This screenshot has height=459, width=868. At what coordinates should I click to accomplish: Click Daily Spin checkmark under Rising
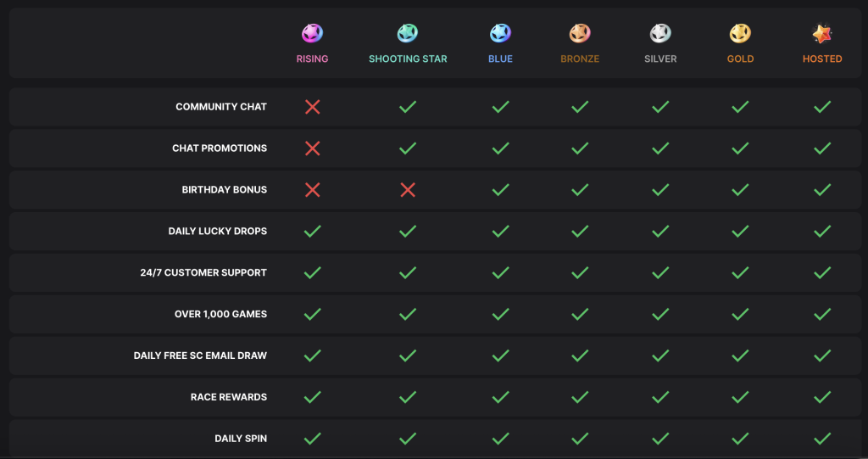(312, 439)
